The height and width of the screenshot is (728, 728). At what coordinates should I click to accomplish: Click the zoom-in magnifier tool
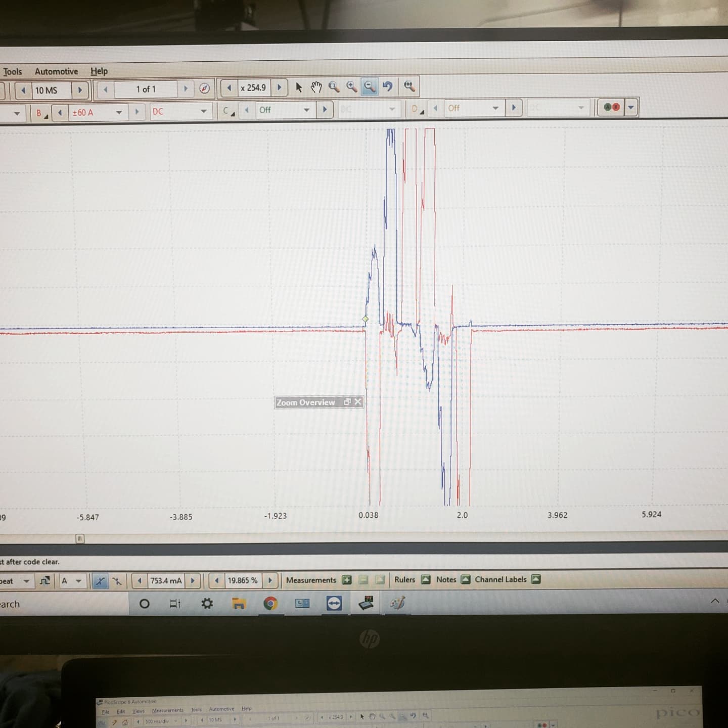352,87
